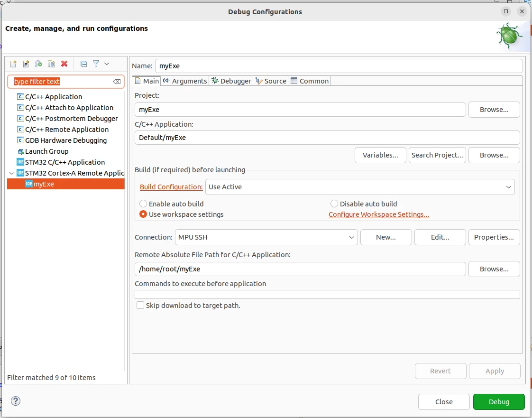Collapse the STM32 Cortex-A Remote Application node
The height and width of the screenshot is (418, 532).
[12, 173]
